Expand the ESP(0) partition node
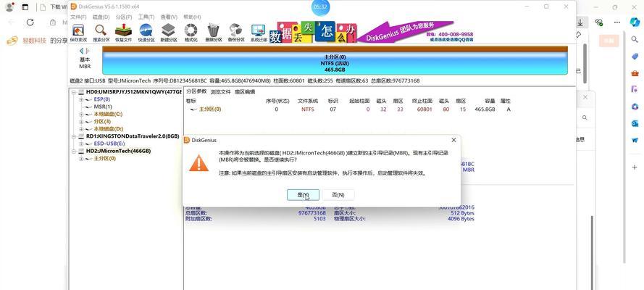The width and height of the screenshot is (644, 290). click(81, 99)
